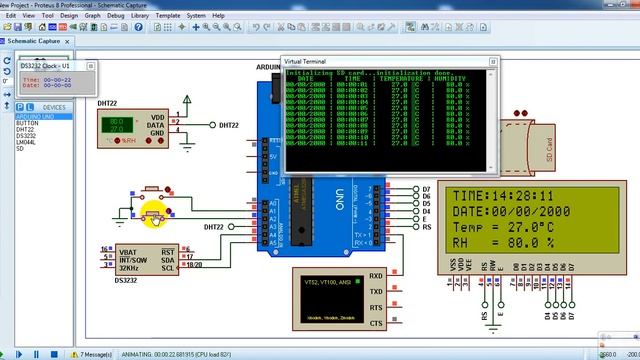
Task: Open the System menu
Action: click(x=196, y=16)
